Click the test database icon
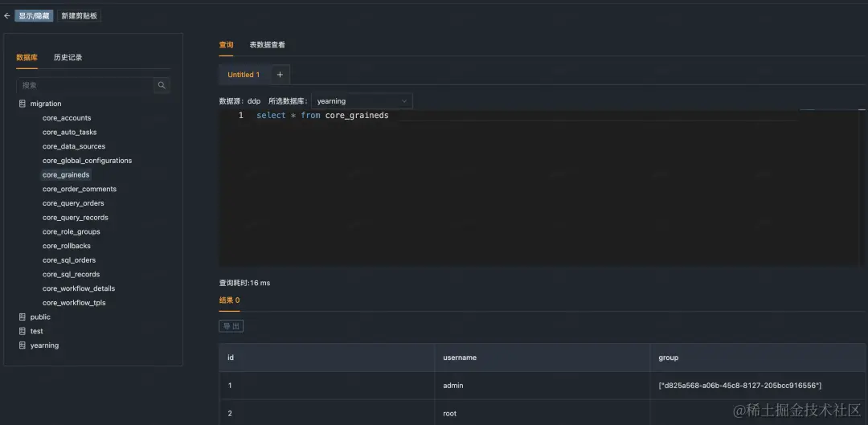The image size is (868, 425). [23, 331]
